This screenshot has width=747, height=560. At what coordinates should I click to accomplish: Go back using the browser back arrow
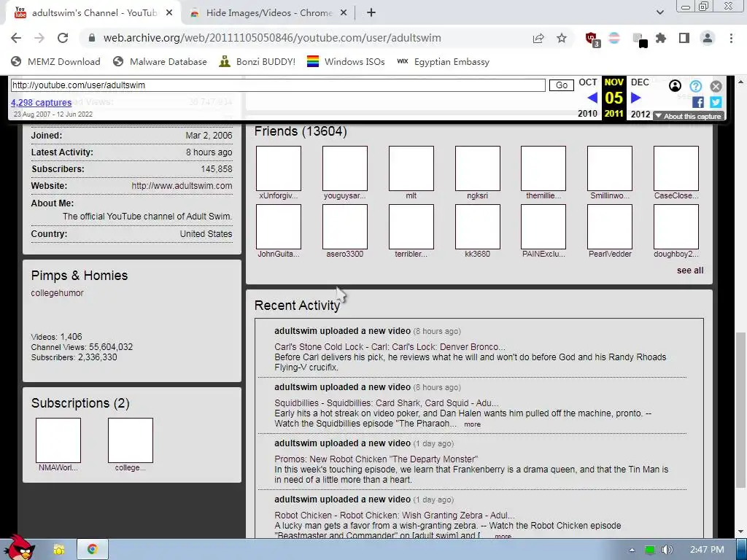[x=16, y=38]
